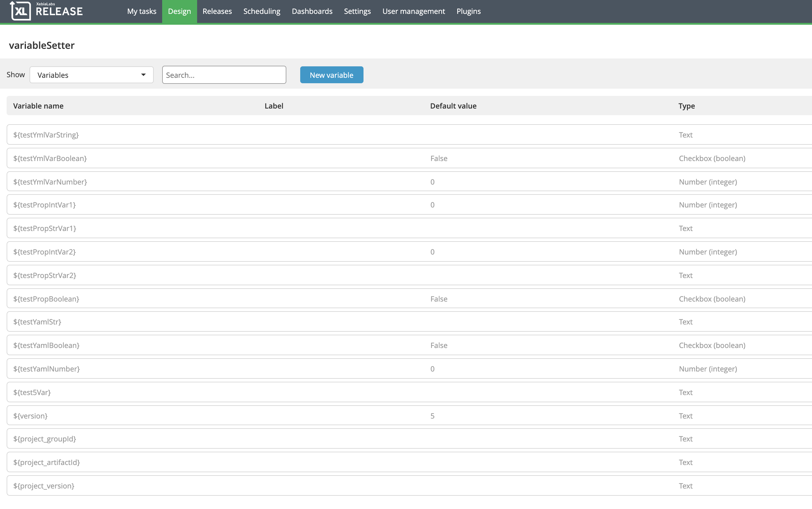Viewport: 812px width, 509px height.
Task: Click the Type column header
Action: point(686,106)
